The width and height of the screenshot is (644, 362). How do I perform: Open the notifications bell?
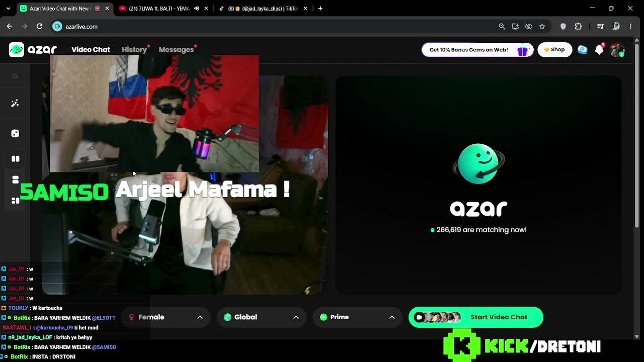click(599, 50)
